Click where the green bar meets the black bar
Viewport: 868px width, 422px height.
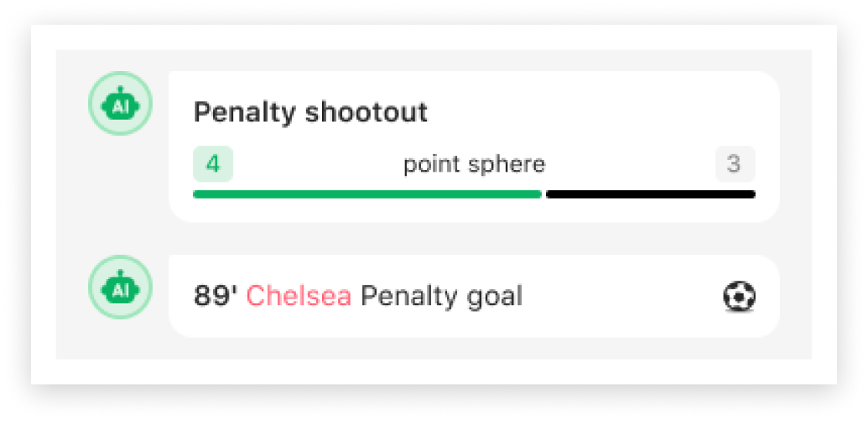click(x=544, y=194)
